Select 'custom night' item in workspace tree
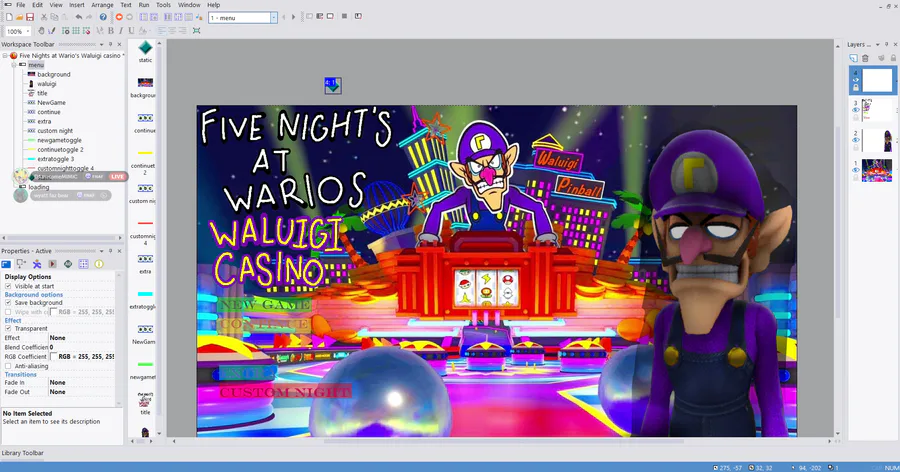This screenshot has width=900, height=472. tap(55, 131)
